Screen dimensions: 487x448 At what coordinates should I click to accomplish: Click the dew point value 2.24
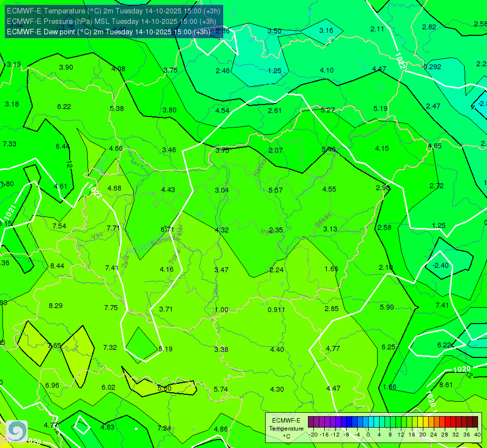click(x=277, y=270)
